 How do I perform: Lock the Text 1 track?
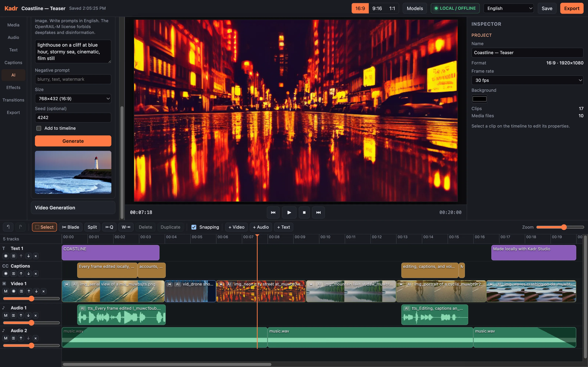(x=14, y=256)
